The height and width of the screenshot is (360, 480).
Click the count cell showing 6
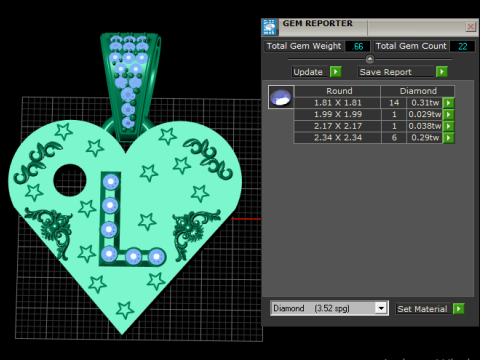pyautogui.click(x=394, y=138)
